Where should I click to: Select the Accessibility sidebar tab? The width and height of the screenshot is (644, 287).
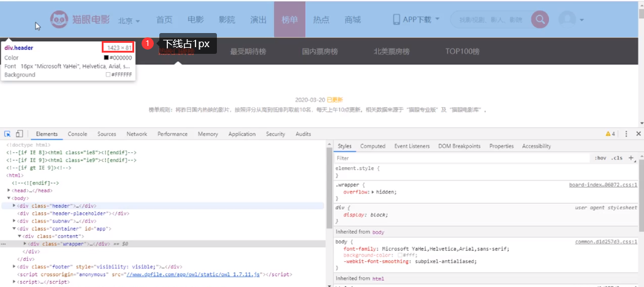[x=536, y=146]
